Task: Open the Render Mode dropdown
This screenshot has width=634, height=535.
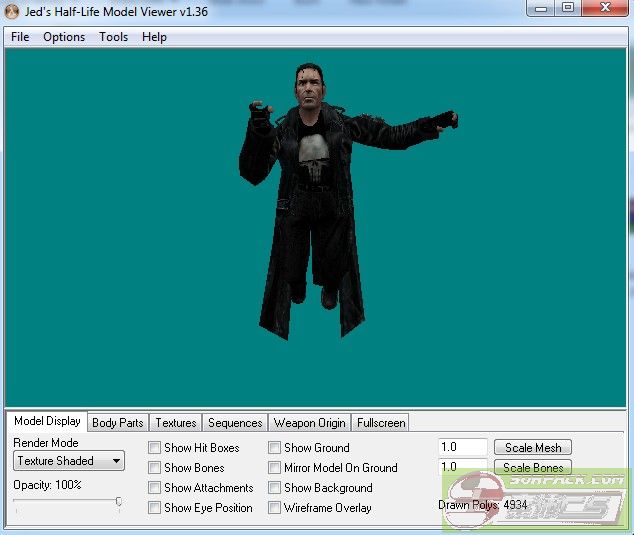Action: tap(69, 461)
